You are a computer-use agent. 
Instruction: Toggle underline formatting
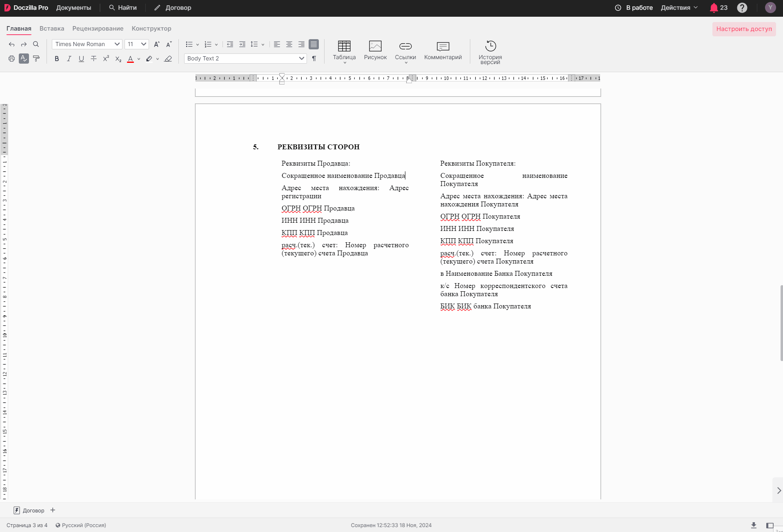(x=81, y=59)
